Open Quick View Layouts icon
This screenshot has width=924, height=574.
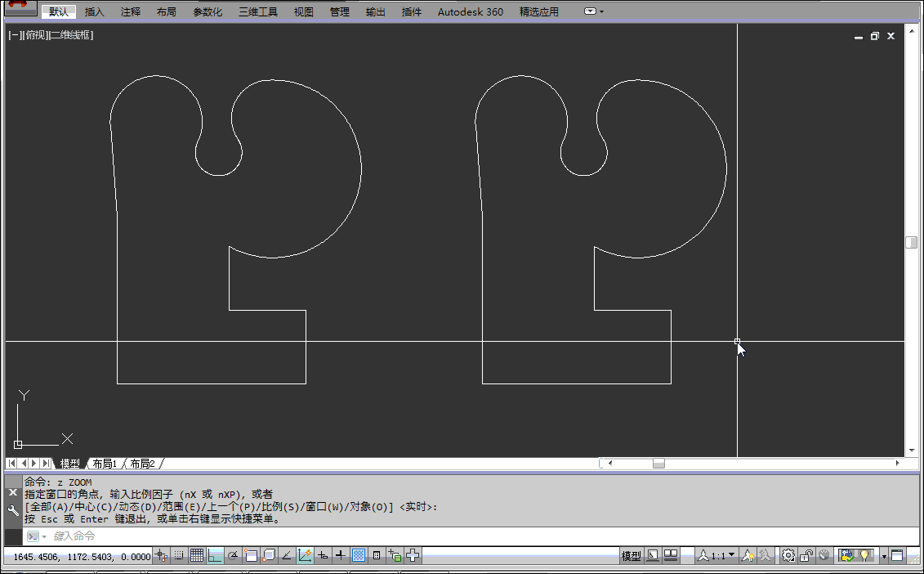[x=654, y=556]
